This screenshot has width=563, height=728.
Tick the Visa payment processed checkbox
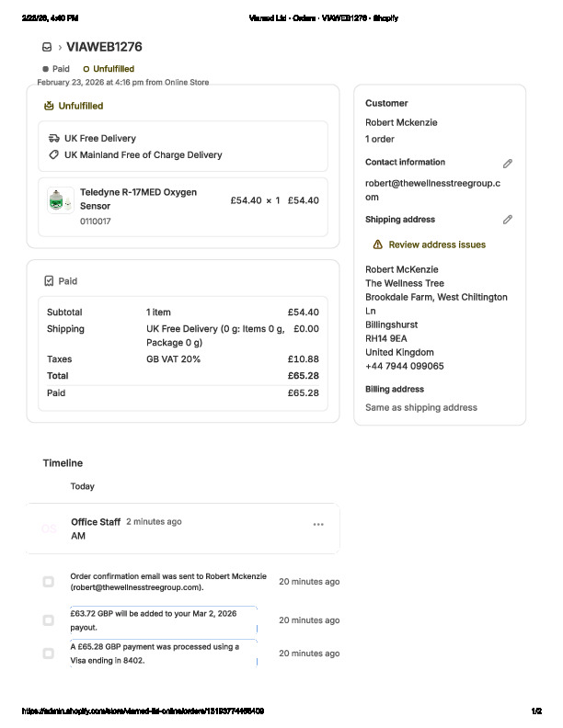tap(48, 654)
